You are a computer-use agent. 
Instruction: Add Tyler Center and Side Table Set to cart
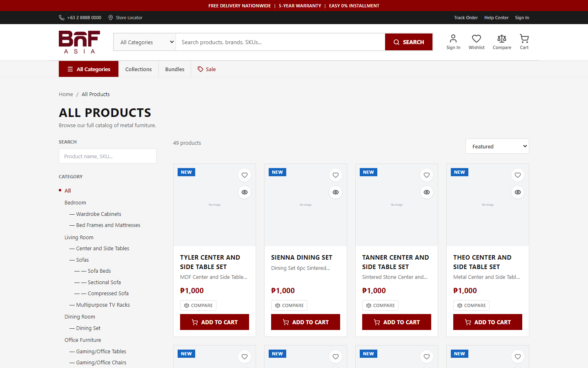click(x=214, y=322)
